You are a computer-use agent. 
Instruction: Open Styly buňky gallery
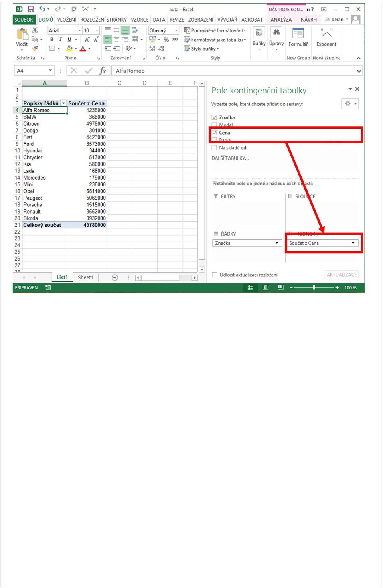201,49
